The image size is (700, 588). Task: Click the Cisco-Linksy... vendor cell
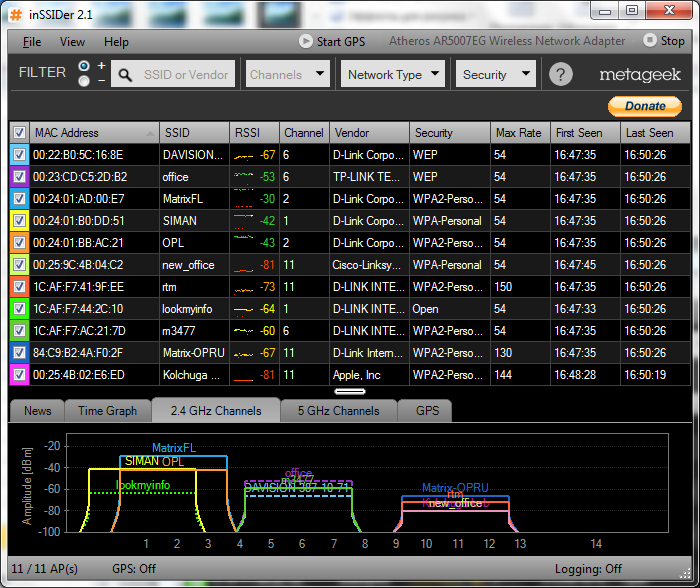tap(367, 265)
